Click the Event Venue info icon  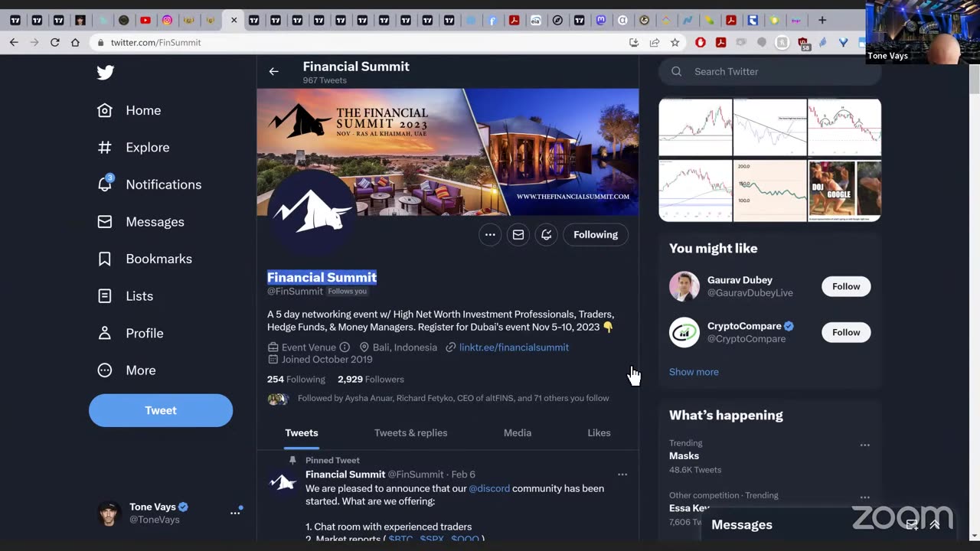345,347
